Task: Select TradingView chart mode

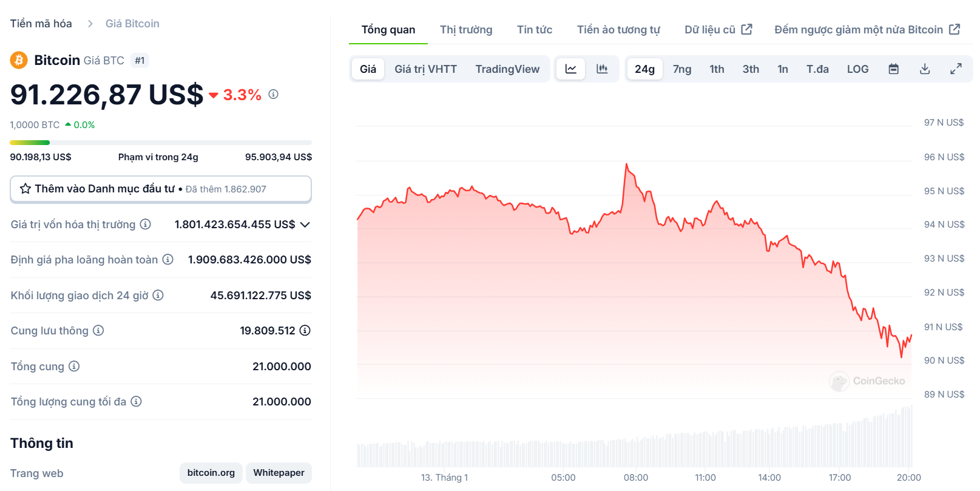Action: 507,69
